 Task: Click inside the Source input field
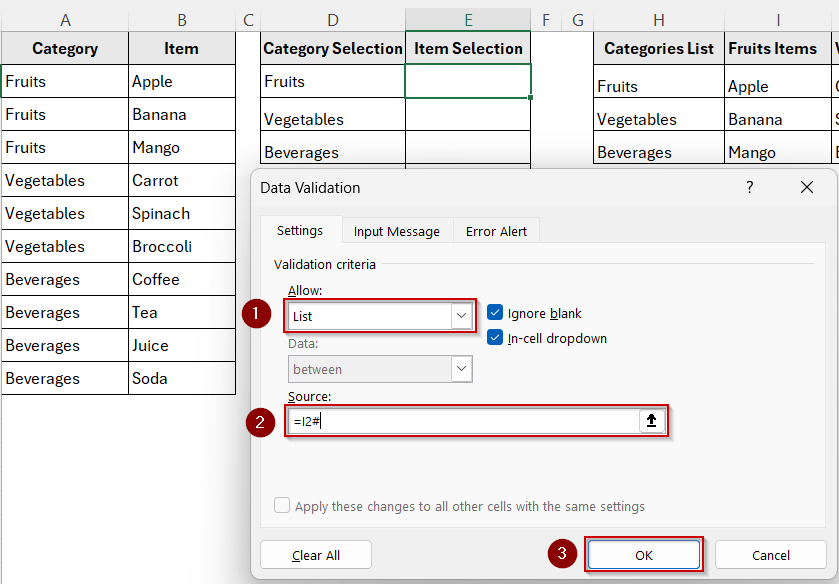click(x=463, y=421)
